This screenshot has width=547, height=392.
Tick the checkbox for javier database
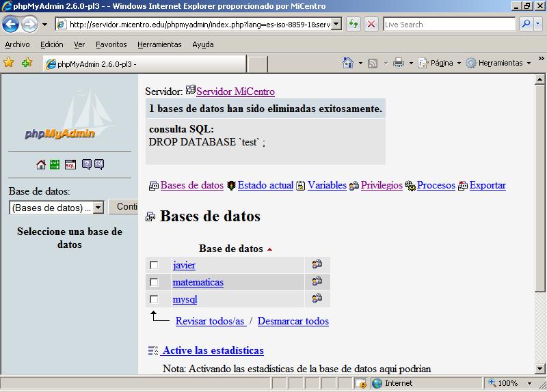(x=154, y=265)
